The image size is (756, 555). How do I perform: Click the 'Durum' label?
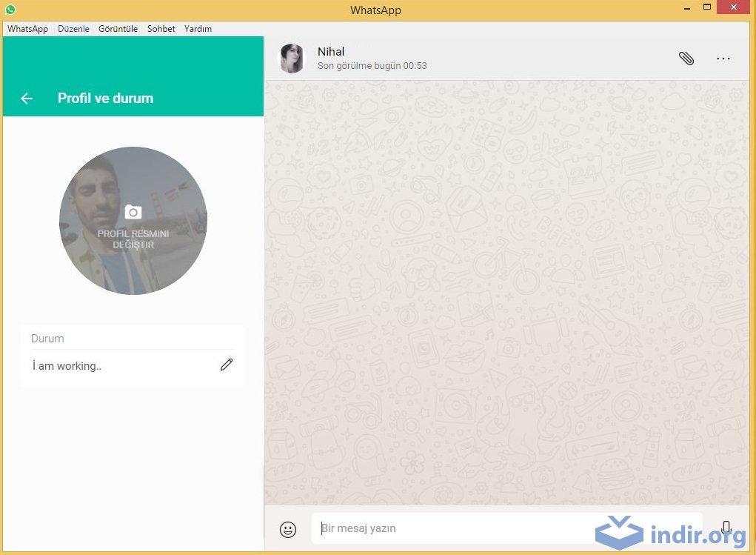click(x=47, y=339)
